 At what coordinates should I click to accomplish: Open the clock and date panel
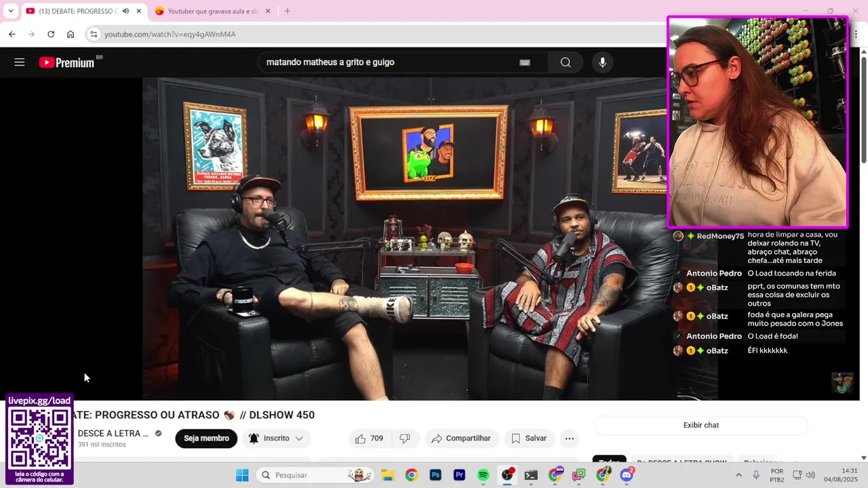840,475
